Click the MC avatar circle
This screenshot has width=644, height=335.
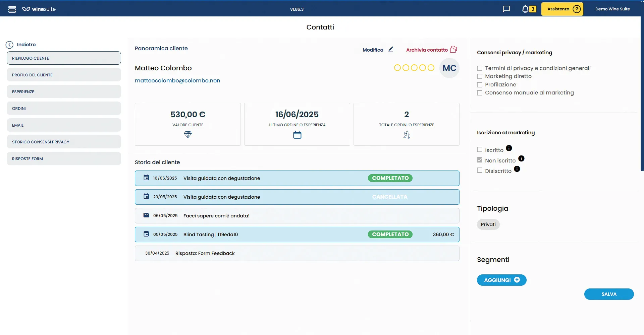coord(449,68)
